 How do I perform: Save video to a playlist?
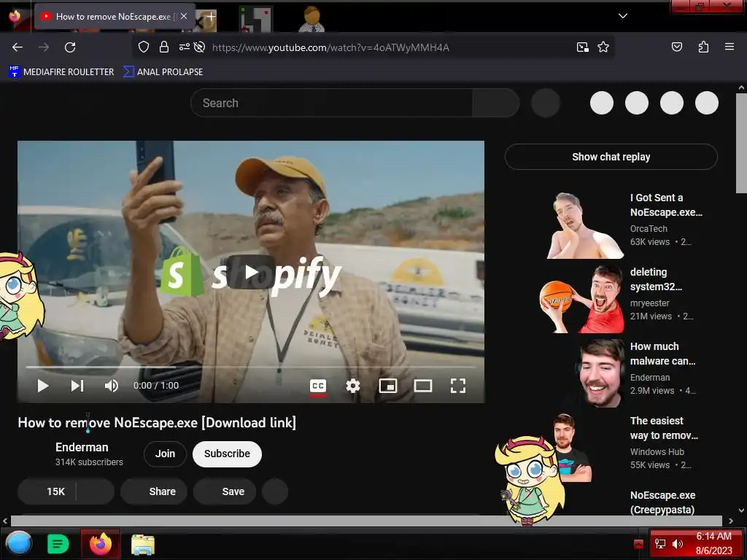coord(225,491)
